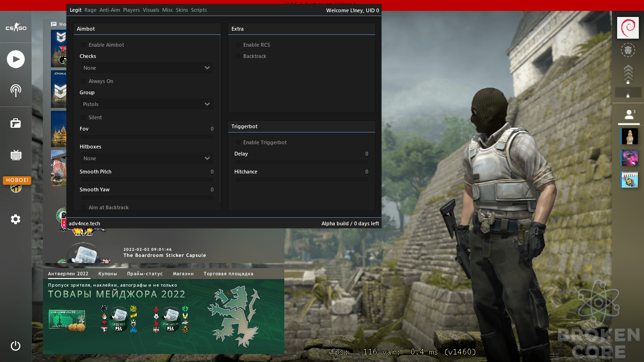644x362 pixels.
Task: Click the rank chevrons icon
Action: tap(628, 73)
